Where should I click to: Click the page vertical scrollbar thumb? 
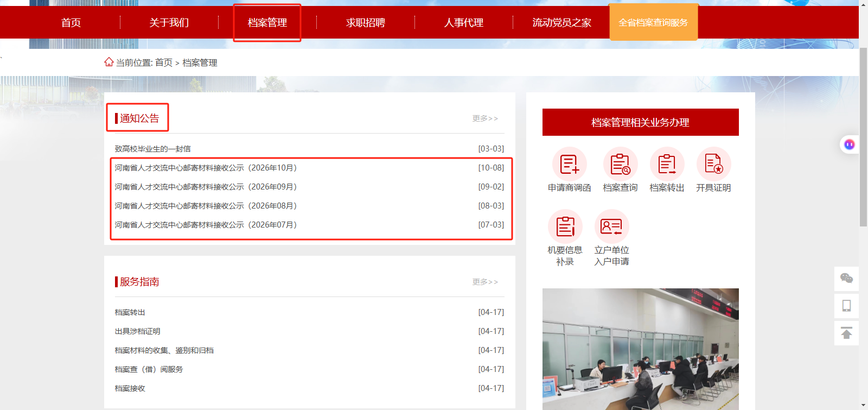pos(863,137)
